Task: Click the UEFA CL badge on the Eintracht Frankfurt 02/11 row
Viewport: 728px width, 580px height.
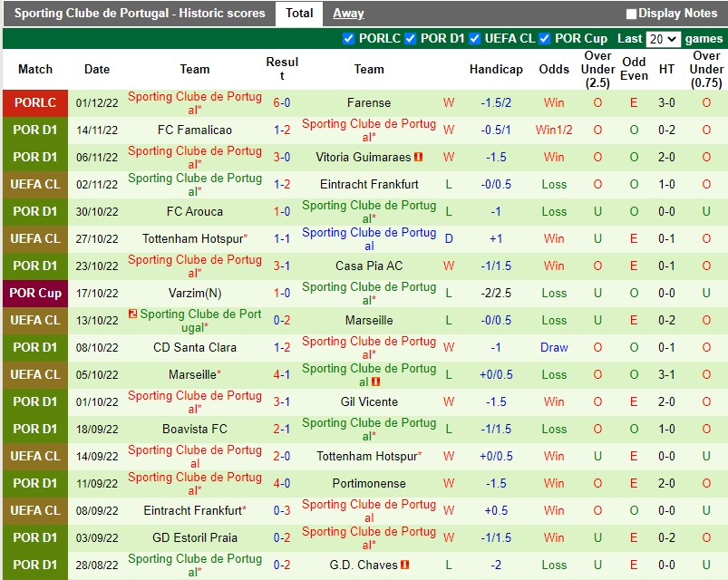Action: [x=34, y=184]
